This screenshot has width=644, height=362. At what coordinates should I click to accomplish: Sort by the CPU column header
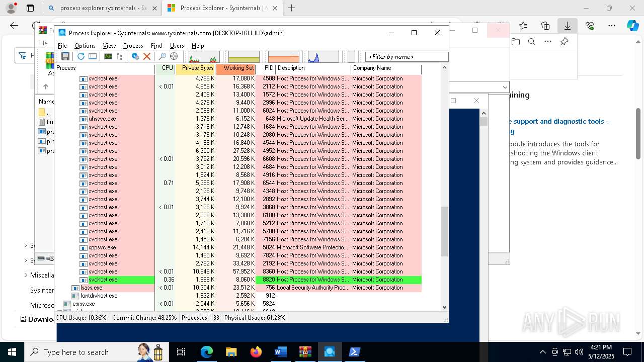(166, 68)
